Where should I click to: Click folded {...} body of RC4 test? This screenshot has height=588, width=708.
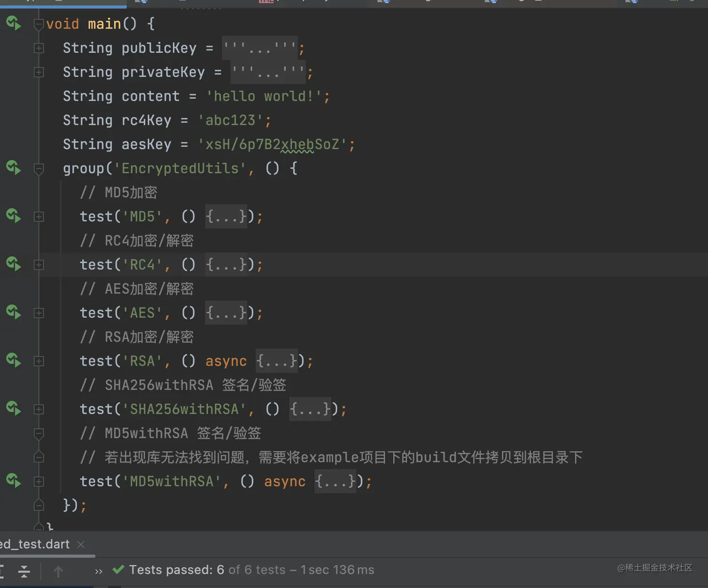pos(226,265)
